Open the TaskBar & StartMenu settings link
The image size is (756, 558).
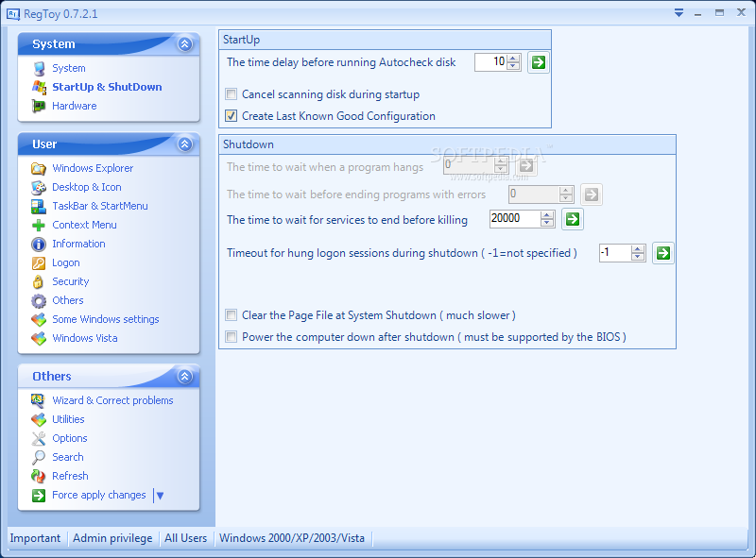coord(100,206)
